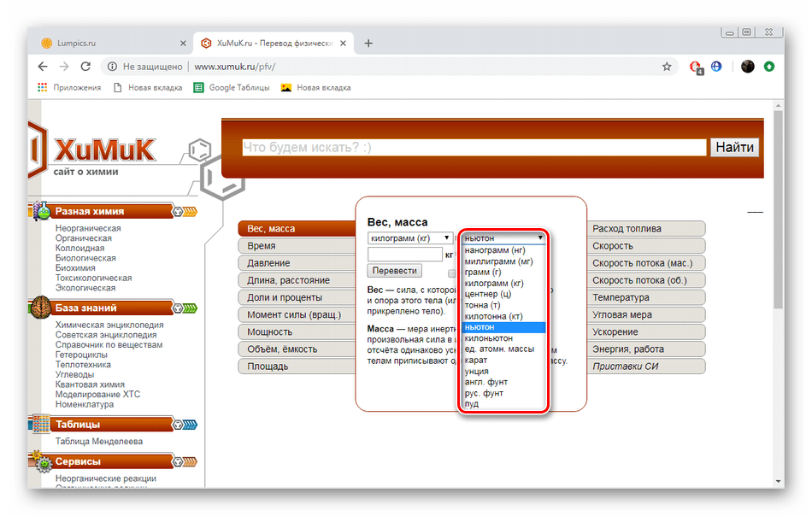Select the Доли и проценты category

pyautogui.click(x=297, y=297)
